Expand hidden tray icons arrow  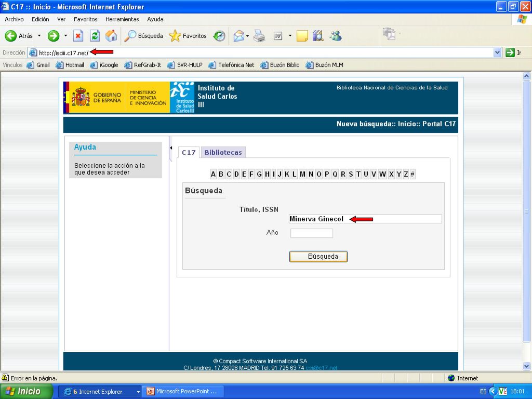pos(493,392)
